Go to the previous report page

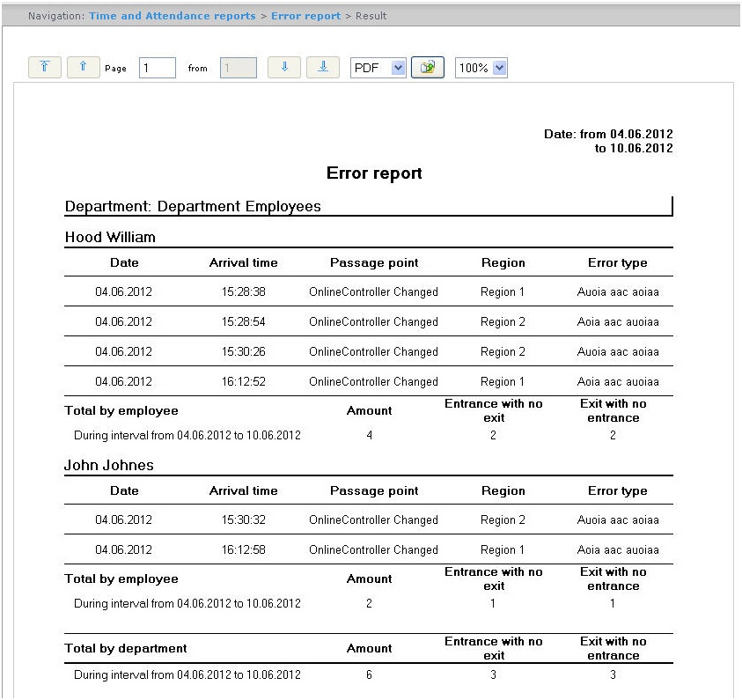click(84, 68)
